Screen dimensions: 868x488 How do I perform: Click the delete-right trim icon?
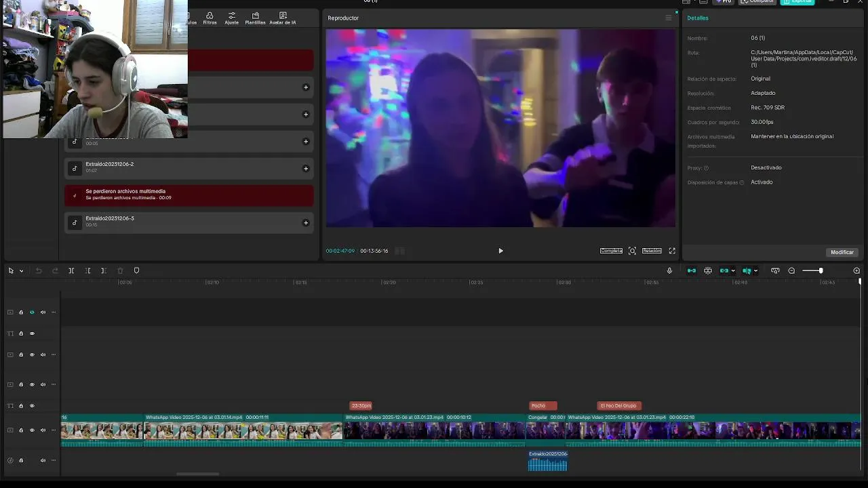click(103, 270)
